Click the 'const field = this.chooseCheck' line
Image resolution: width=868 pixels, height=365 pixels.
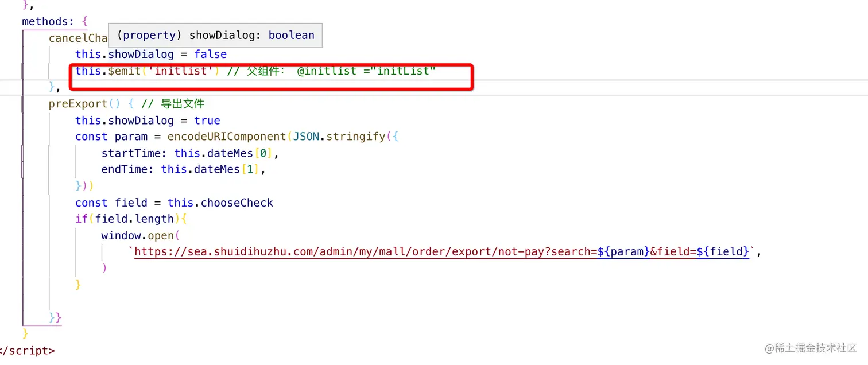pos(174,203)
